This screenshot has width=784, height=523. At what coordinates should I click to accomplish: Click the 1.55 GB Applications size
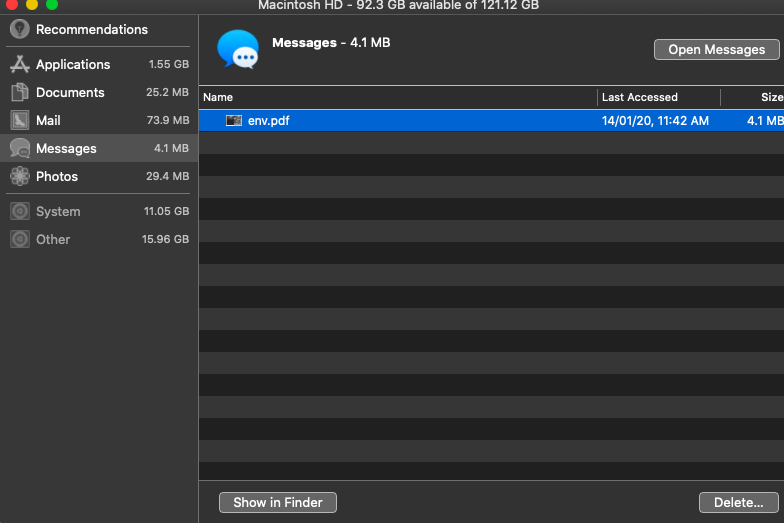(x=169, y=64)
